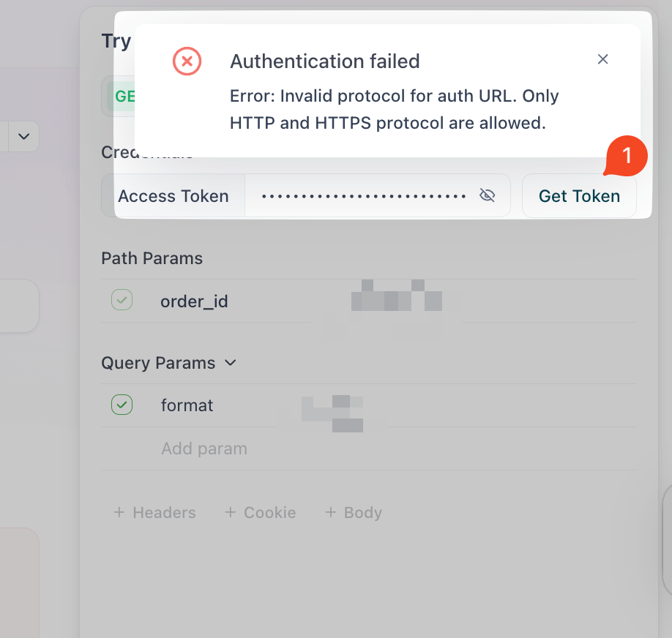672x638 pixels.
Task: Add a Headers section to the request
Action: [x=154, y=513]
